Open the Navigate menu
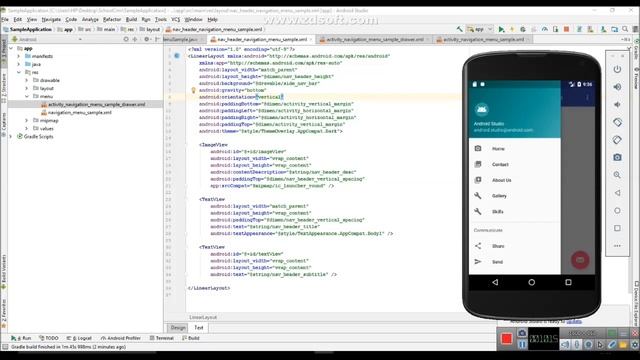The height and width of the screenshot is (360, 640). pyautogui.click(x=51, y=19)
